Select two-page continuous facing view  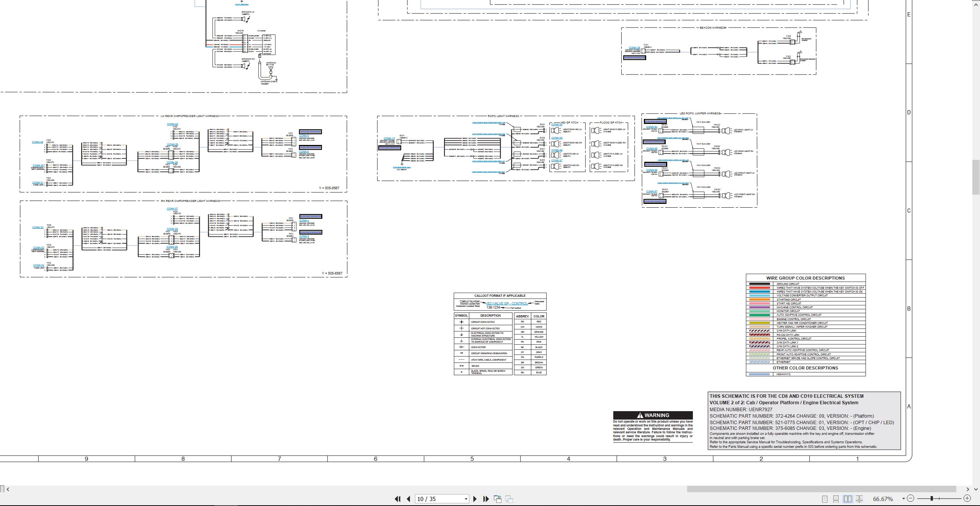pyautogui.click(x=859, y=499)
